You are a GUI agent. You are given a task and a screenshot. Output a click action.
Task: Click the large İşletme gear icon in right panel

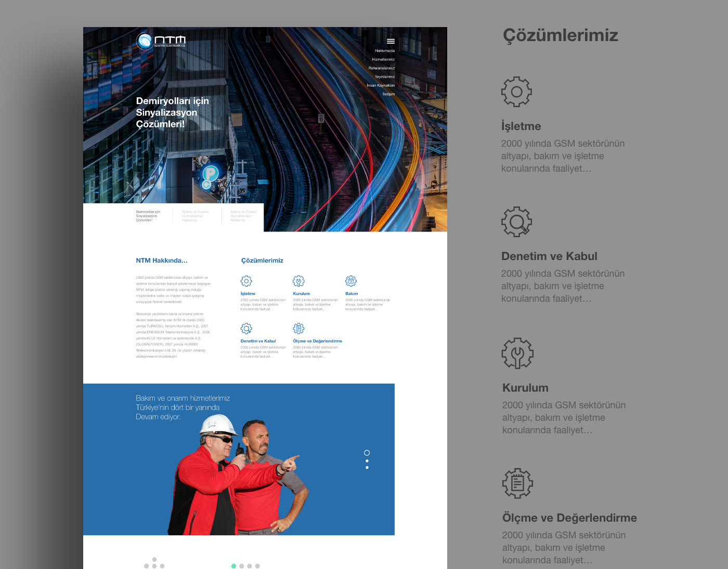pyautogui.click(x=516, y=92)
